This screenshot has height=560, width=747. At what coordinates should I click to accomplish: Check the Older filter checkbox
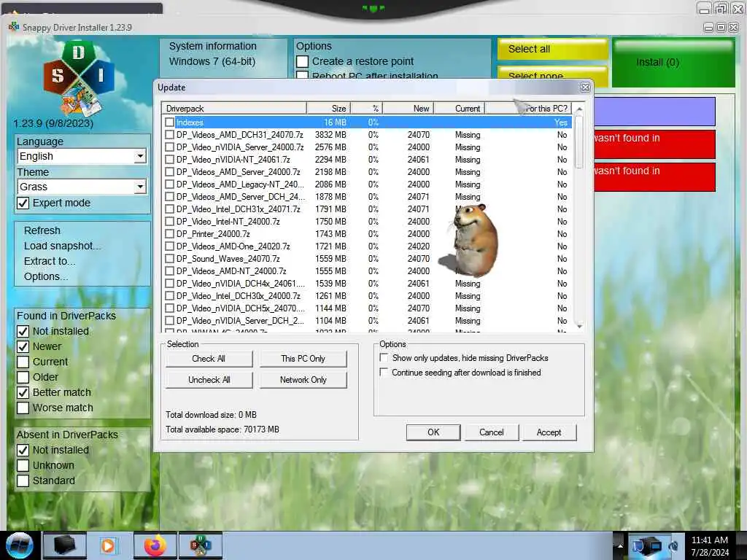tap(23, 377)
